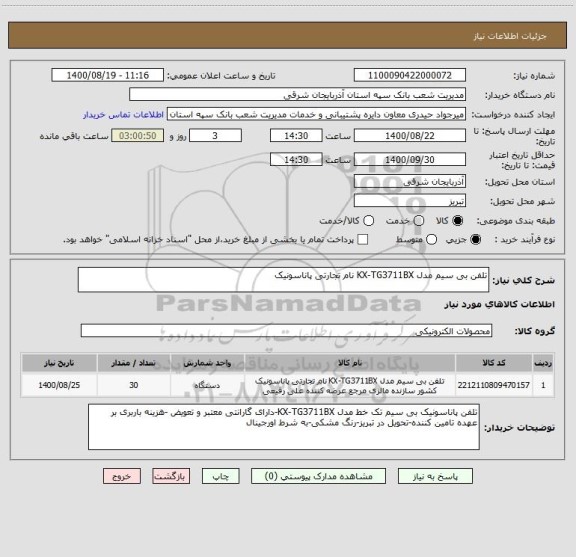Click مشاهده مدارک پیوستی (0) button
576x557 pixels.
click(318, 476)
